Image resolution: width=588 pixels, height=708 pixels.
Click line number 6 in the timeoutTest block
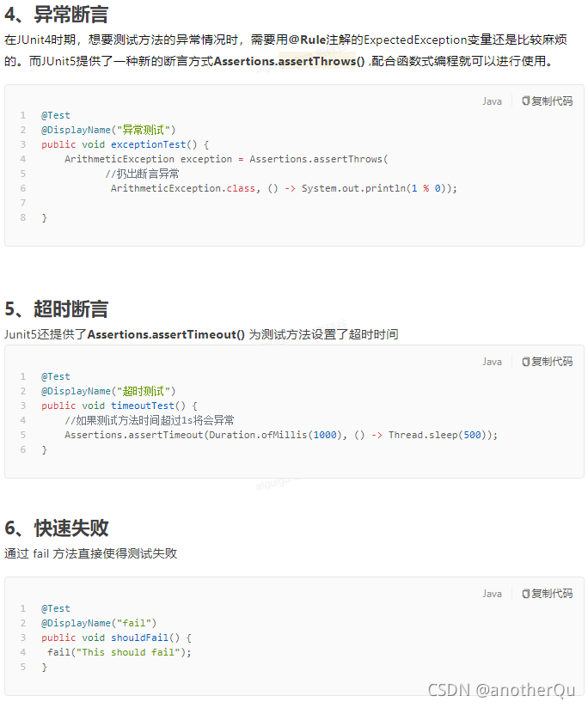23,449
